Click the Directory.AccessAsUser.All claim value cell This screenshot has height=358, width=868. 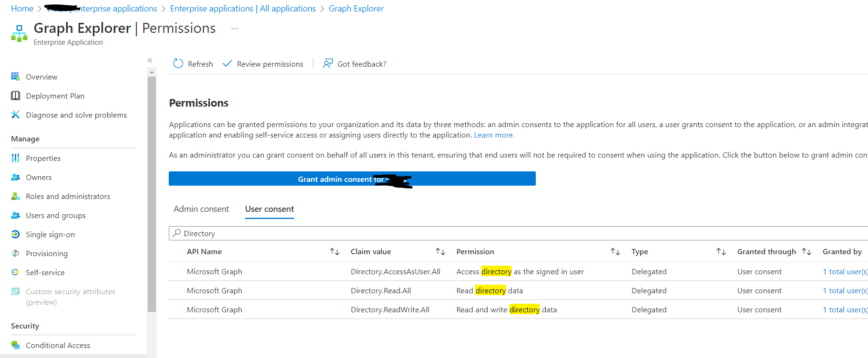coord(396,271)
